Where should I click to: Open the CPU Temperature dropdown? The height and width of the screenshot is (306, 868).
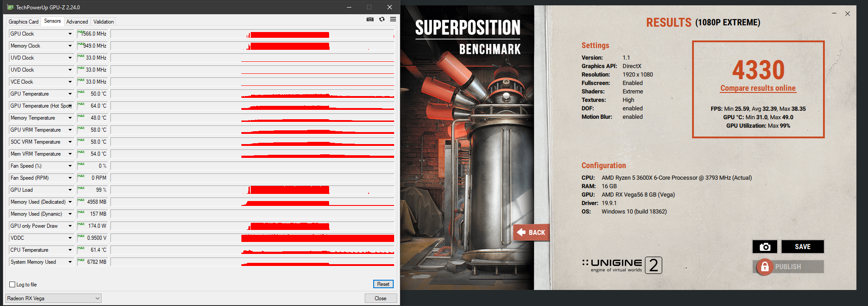(70, 250)
